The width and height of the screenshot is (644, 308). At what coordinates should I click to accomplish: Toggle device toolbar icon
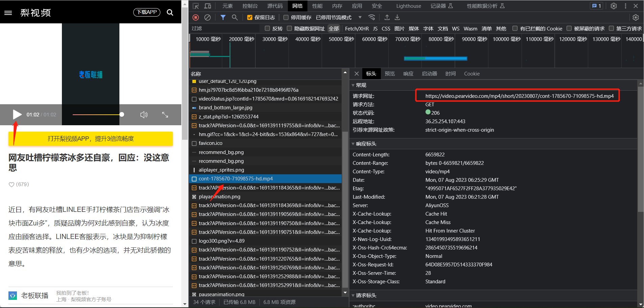pos(208,6)
